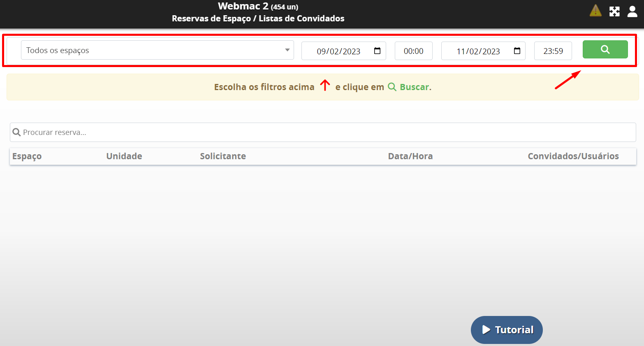Sort by the Unidade column header
Screen dimensions: 644x346
point(124,156)
